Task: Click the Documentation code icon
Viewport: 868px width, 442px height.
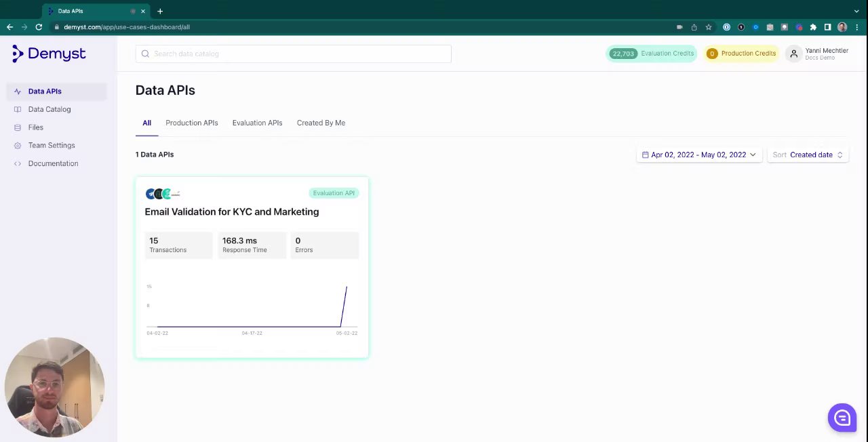Action: [x=18, y=163]
